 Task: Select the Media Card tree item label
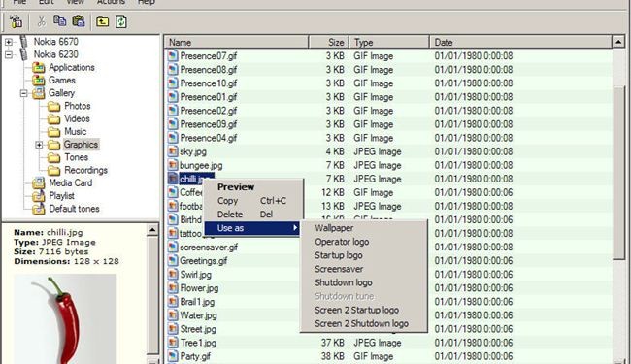[x=71, y=183]
